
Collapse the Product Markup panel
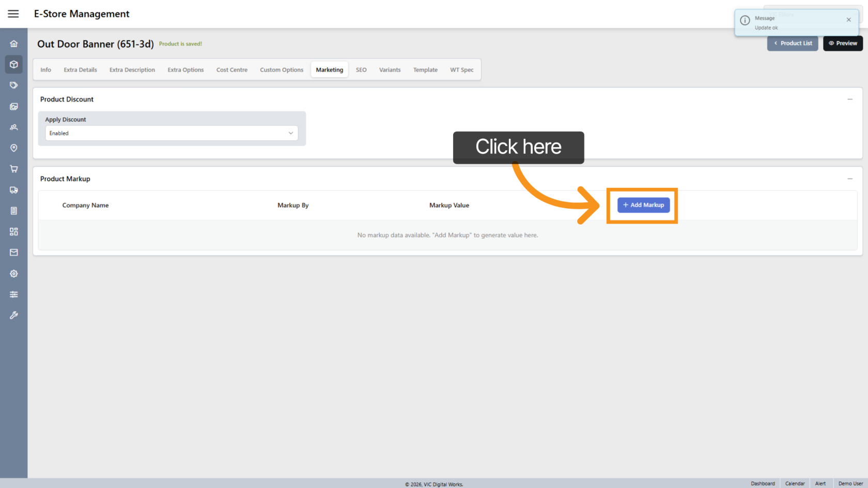[x=850, y=179]
